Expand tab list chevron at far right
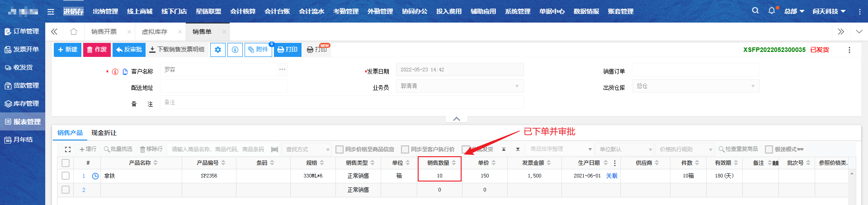868x205 pixels. 859,32
